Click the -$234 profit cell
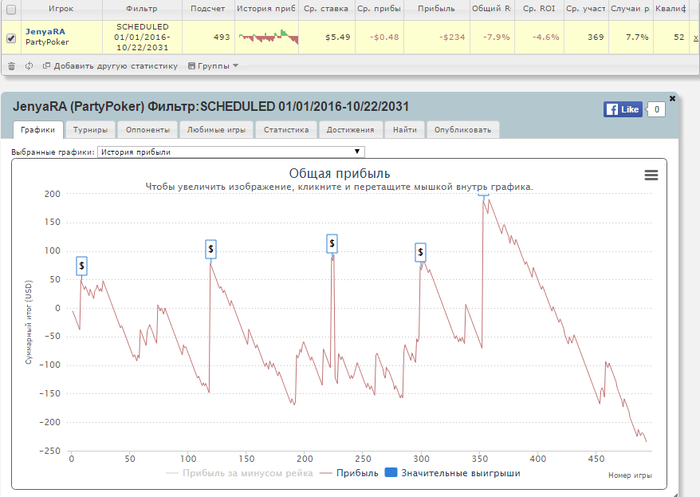This screenshot has height=497, width=700. 437,37
